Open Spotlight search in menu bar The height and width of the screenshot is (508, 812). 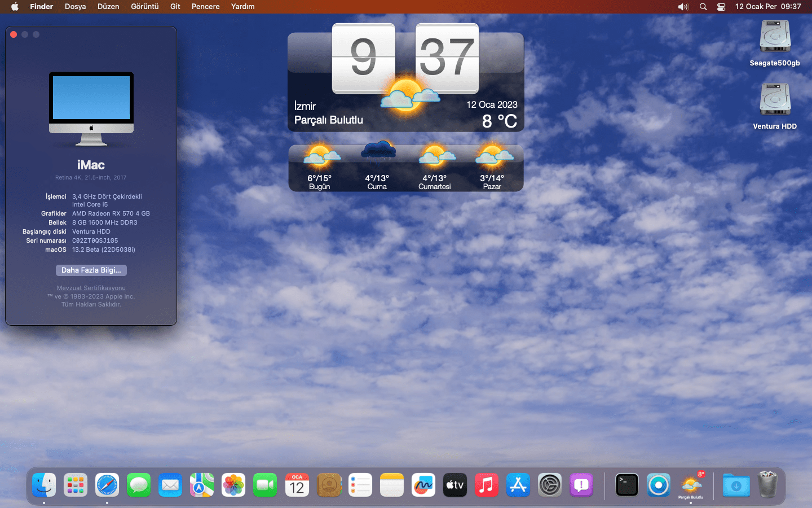703,7
